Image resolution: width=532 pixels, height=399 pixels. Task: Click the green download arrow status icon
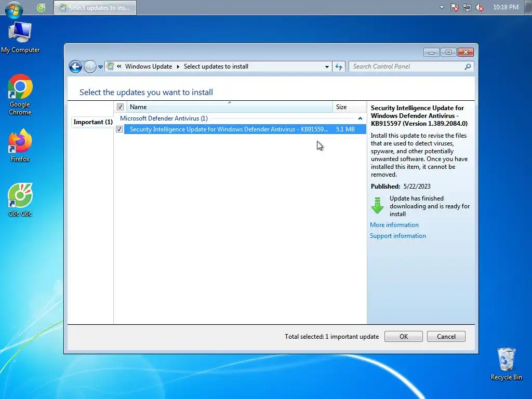[377, 205]
